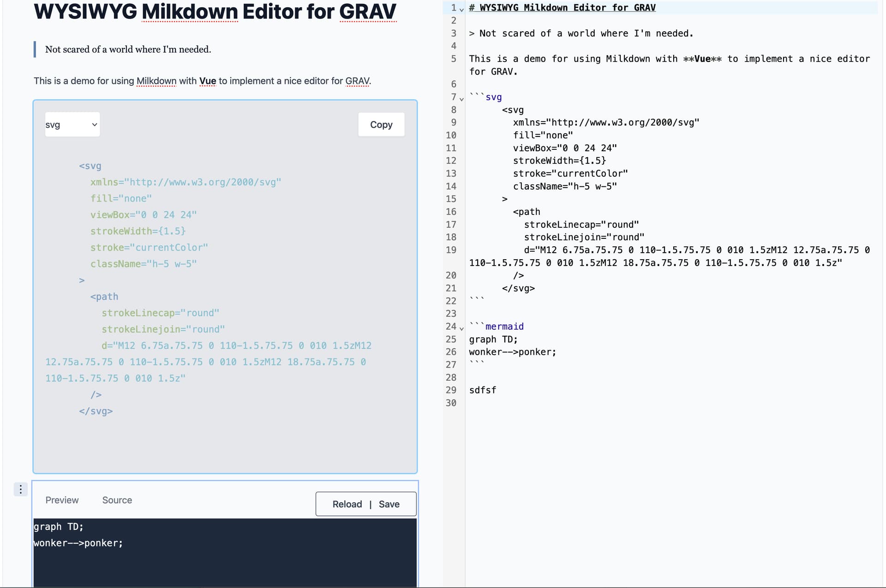
Task: Reload the mermaid block
Action: tap(347, 505)
